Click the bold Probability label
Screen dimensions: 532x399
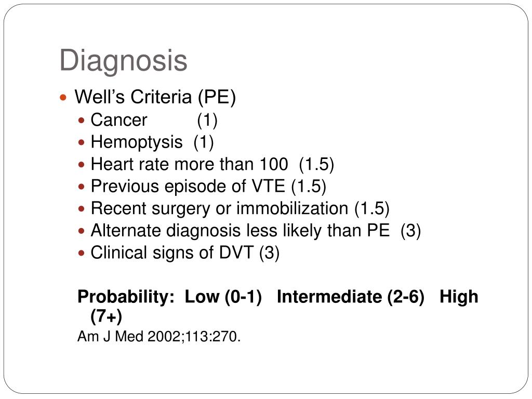coord(126,297)
